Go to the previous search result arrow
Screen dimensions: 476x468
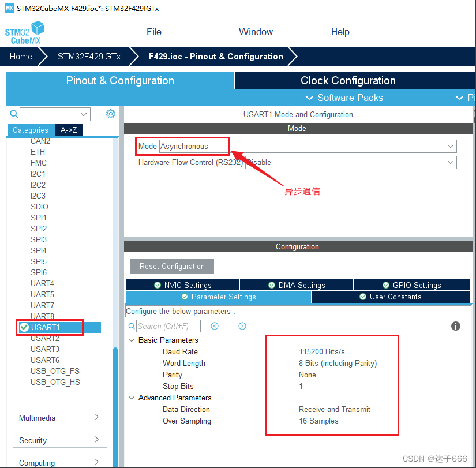[215, 326]
